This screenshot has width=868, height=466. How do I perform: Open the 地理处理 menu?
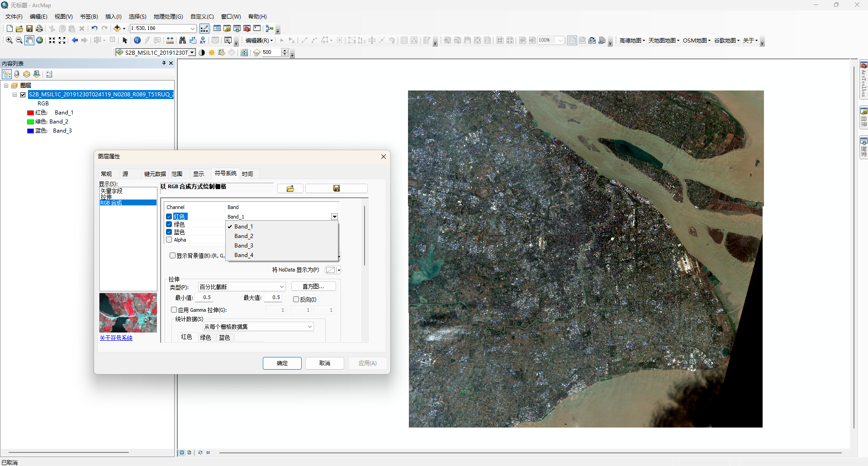point(168,16)
